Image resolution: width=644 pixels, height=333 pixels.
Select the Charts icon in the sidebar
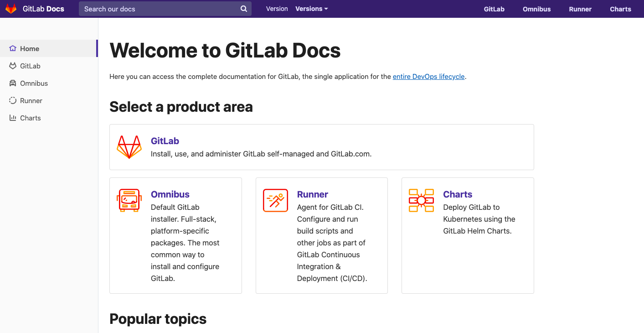click(12, 118)
